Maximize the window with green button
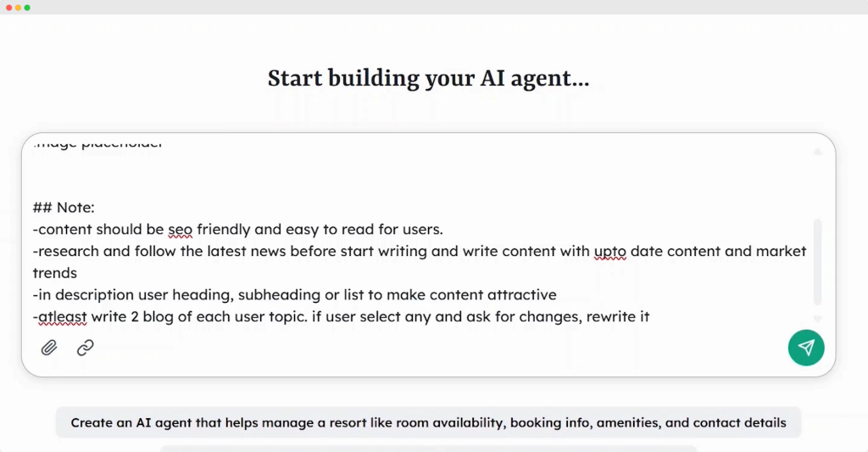 (x=27, y=7)
